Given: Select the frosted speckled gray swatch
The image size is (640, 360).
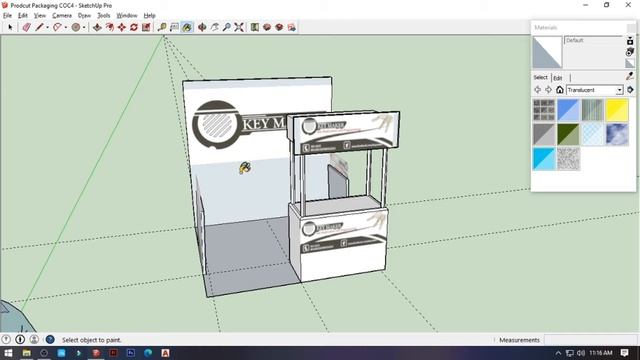Looking at the screenshot, I should 568,159.
